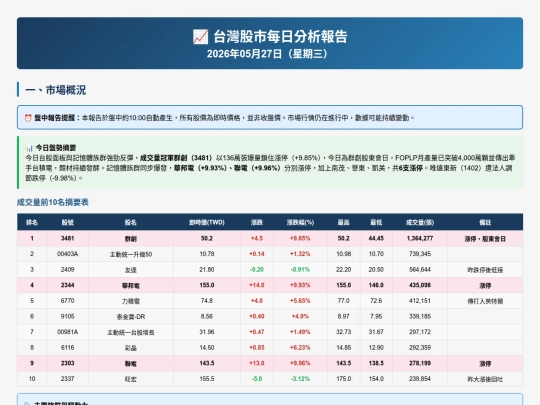This screenshot has width=540, height=405.
Task: Click the -0.91% change cell
Action: (x=300, y=269)
